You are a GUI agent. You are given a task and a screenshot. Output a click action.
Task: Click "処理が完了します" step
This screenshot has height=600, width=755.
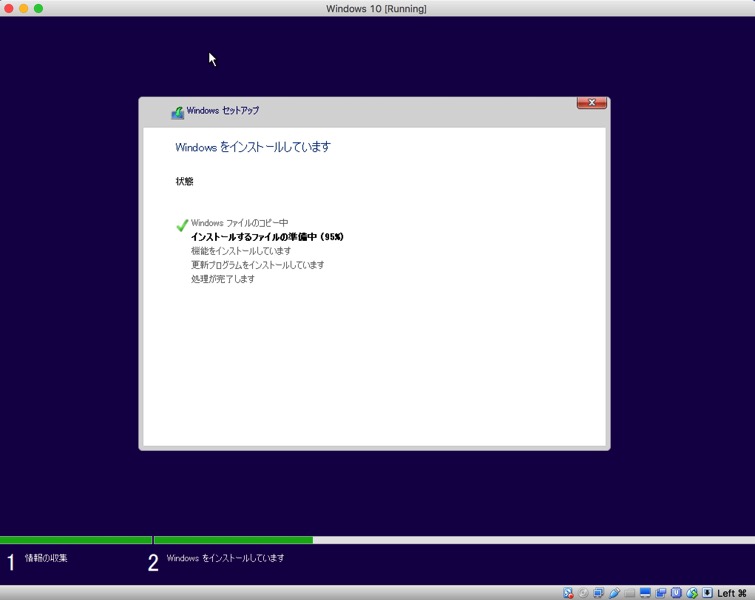click(x=223, y=279)
